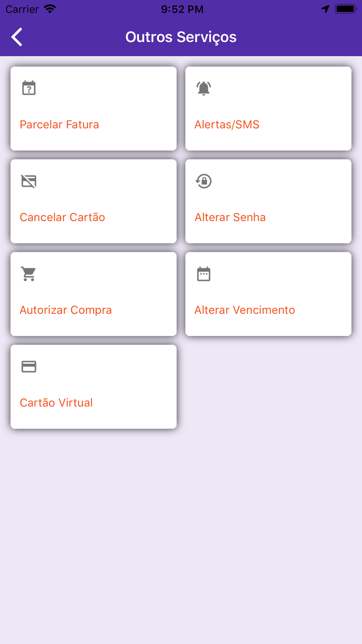
Task: Select Cancelar Cartão text
Action: 62,217
